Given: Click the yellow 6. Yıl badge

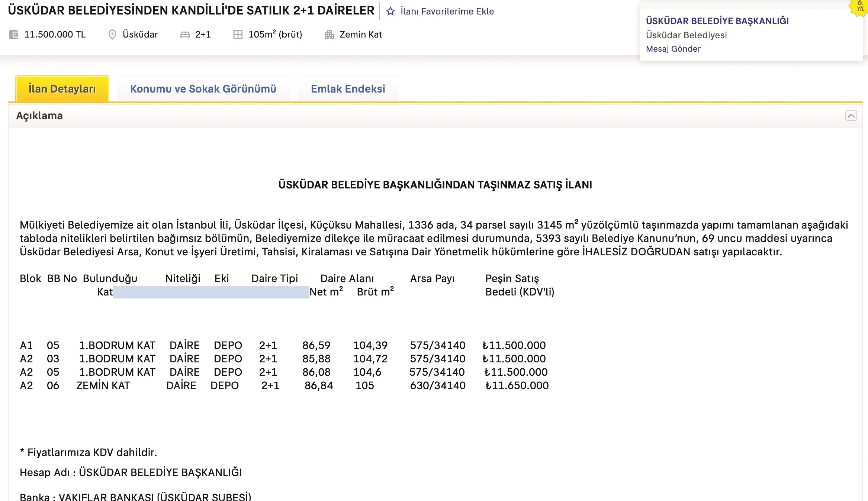Looking at the screenshot, I should coord(859,7).
